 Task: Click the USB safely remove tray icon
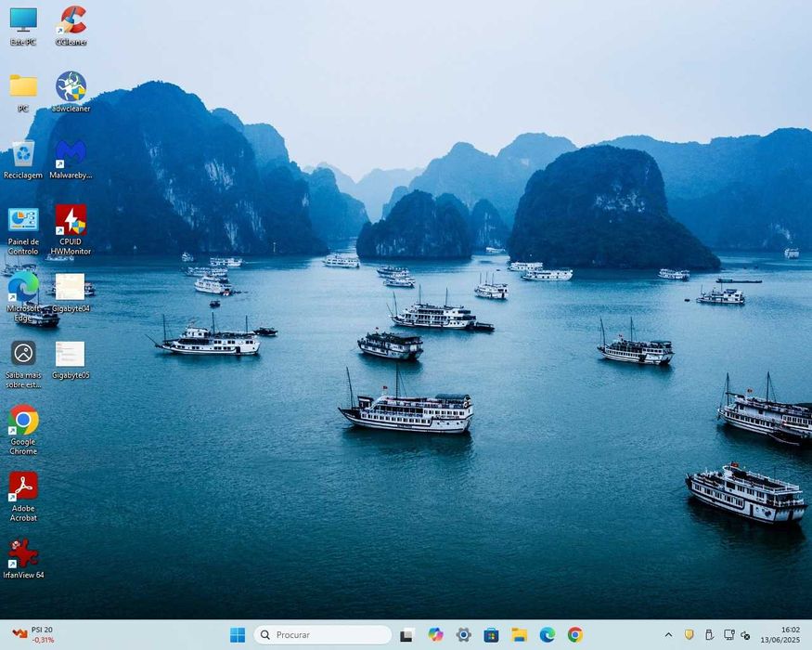[709, 634]
